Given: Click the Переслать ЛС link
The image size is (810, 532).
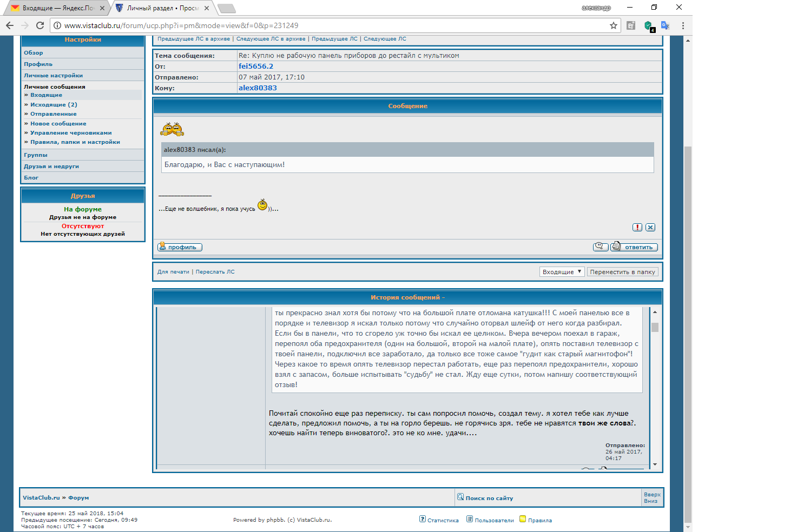Looking at the screenshot, I should click(x=215, y=272).
